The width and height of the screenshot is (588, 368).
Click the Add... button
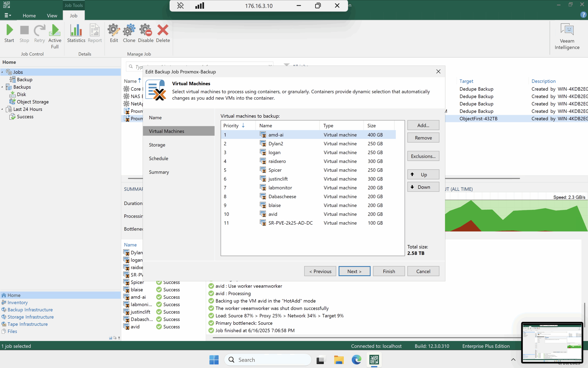(423, 125)
